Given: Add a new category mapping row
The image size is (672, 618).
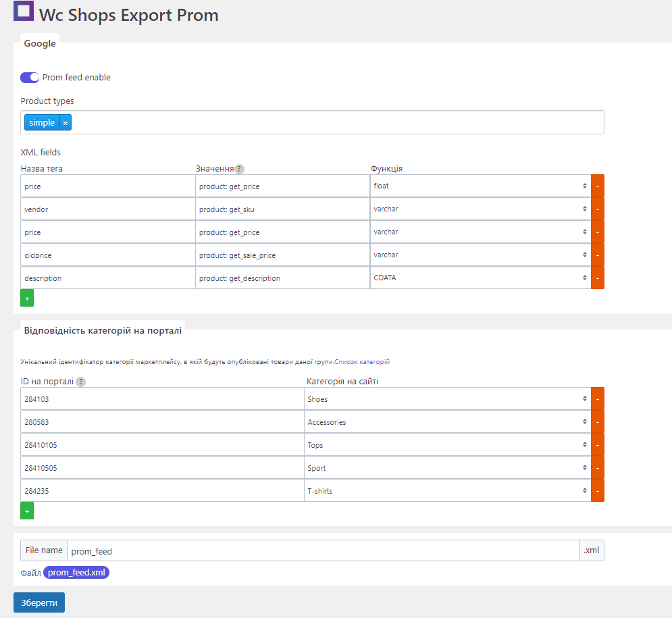Looking at the screenshot, I should pyautogui.click(x=27, y=511).
